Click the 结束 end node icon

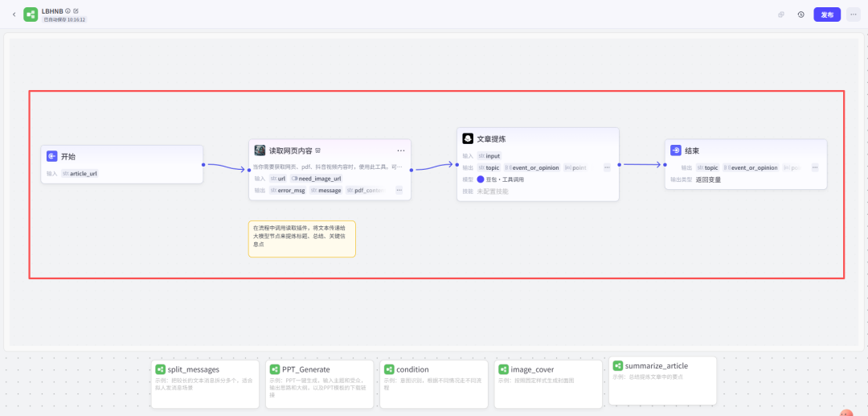tap(675, 150)
